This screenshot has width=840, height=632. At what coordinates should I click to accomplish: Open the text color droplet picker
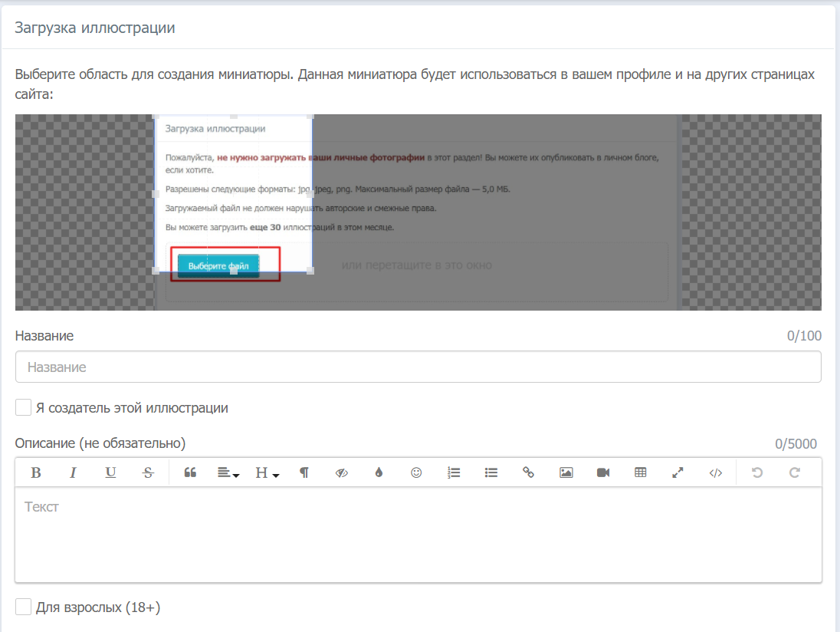coord(379,472)
